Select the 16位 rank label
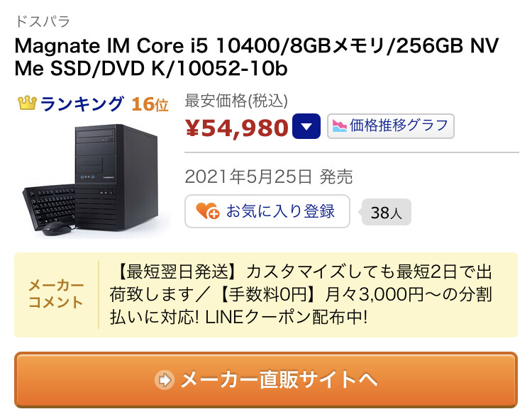Viewport: 532px width, 414px height. coord(150,104)
